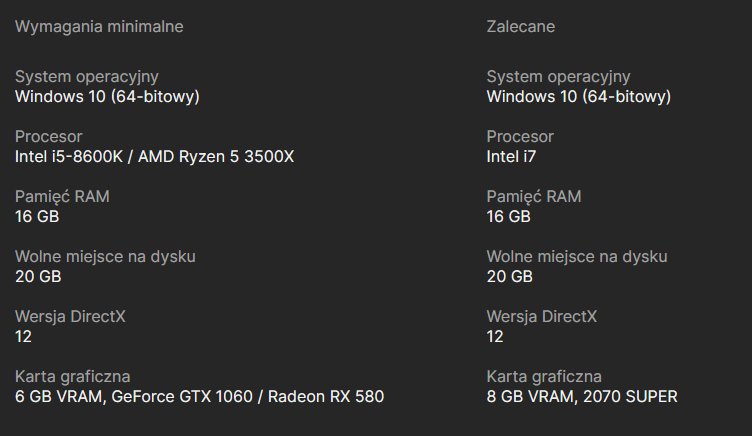Screen dimensions: 752x436
Task: Click recommended DirectX value 12
Action: pyautogui.click(x=495, y=337)
